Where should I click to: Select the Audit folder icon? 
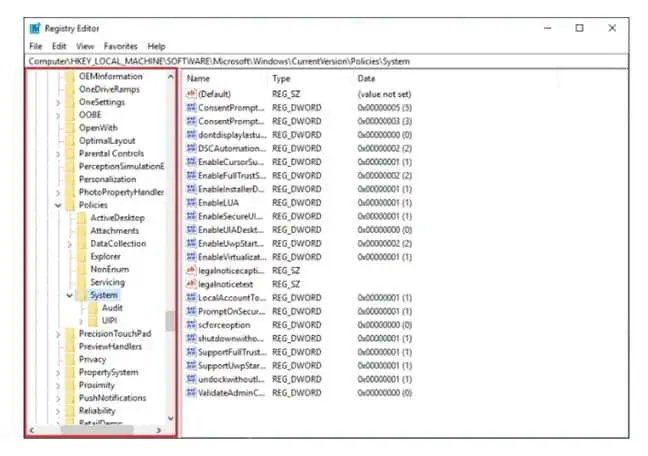coord(93,308)
